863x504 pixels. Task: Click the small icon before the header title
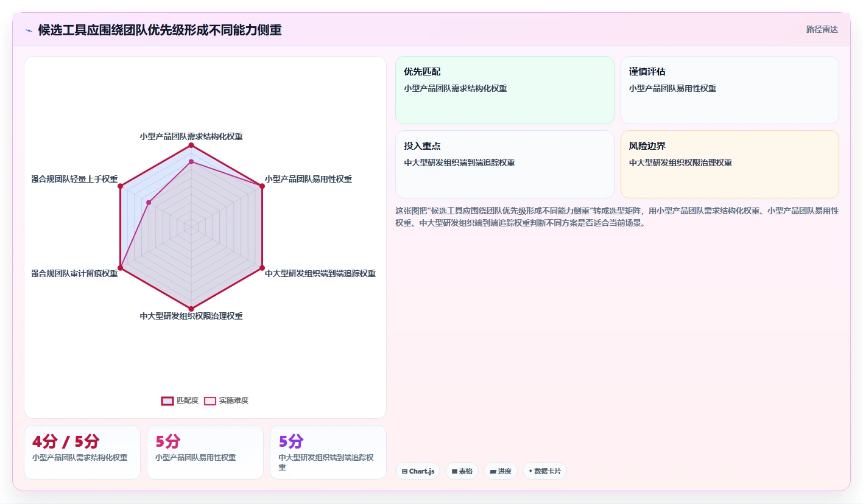(x=29, y=30)
